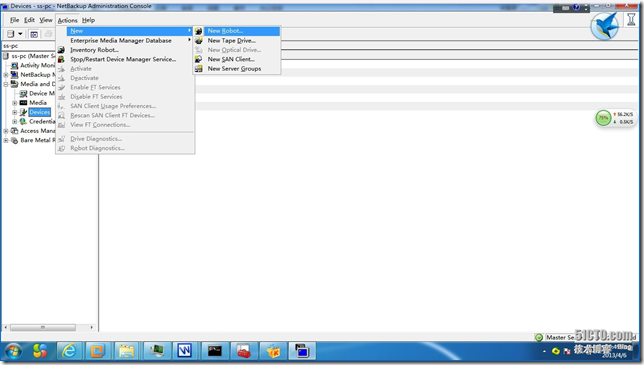
Task: Click the Bare Metal Restore tree icon
Action: (x=15, y=140)
